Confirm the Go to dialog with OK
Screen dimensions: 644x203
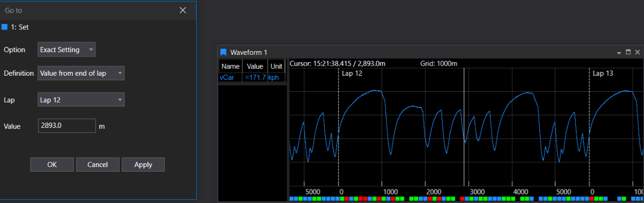tap(52, 164)
